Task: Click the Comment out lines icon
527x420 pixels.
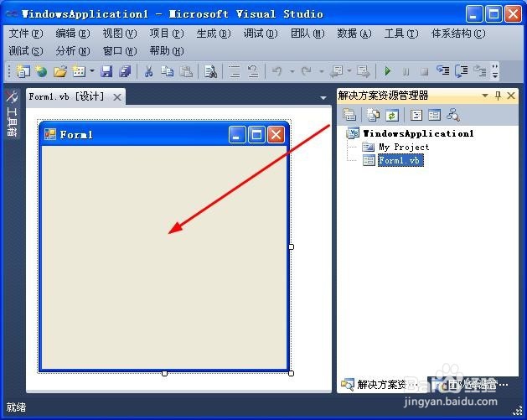Action: (235, 71)
